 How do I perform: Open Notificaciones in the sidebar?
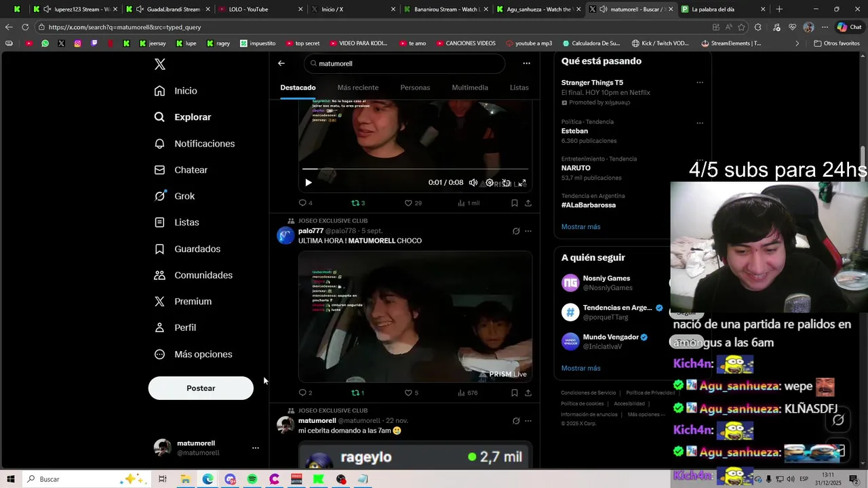point(194,144)
